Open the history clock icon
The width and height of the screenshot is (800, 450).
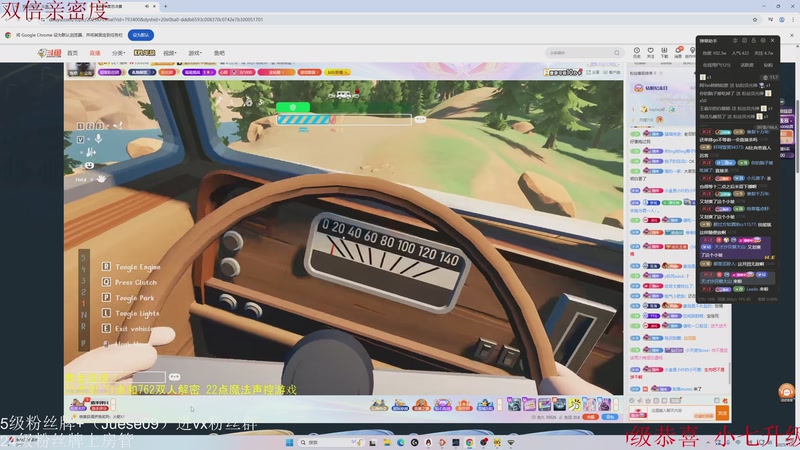coord(637,52)
